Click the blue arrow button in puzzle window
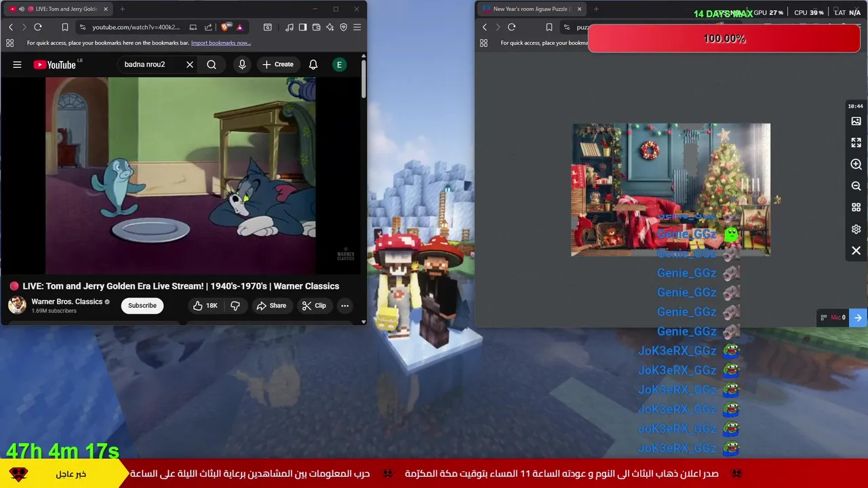This screenshot has height=488, width=868. [858, 317]
